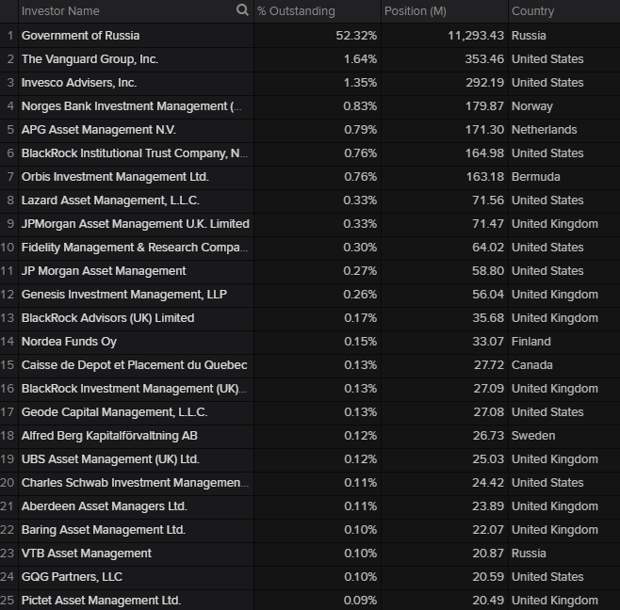Click the 20.49 position value
Image resolution: width=620 pixels, height=610 pixels.
point(488,600)
